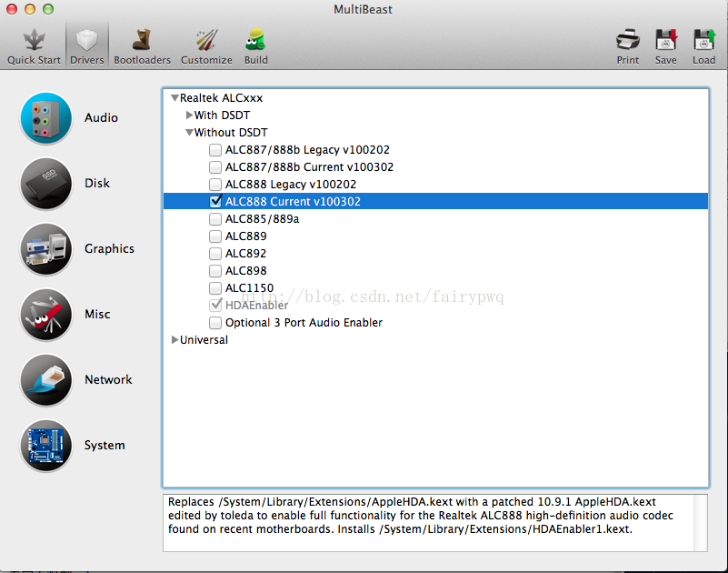Open the Bootloaders boot icon

(142, 40)
